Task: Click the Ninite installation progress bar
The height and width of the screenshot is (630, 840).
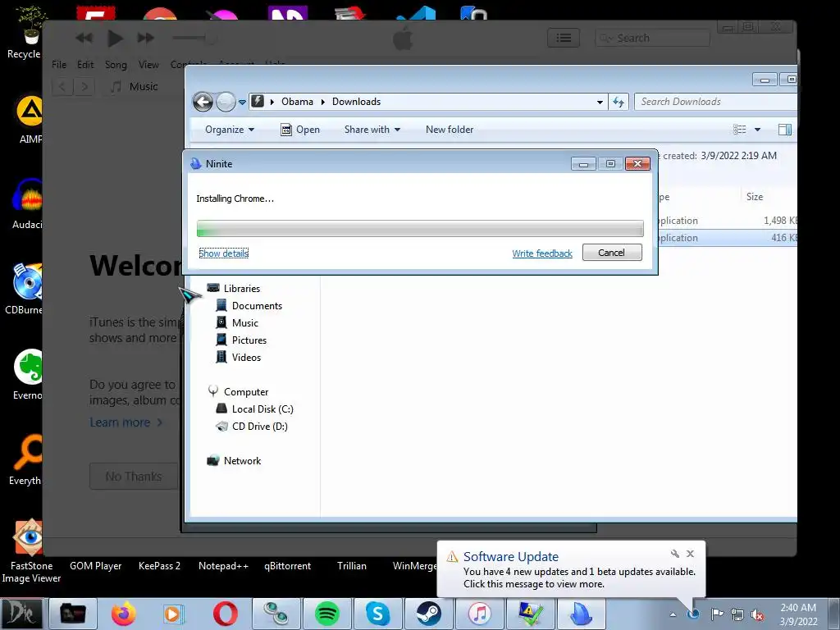Action: (420, 228)
